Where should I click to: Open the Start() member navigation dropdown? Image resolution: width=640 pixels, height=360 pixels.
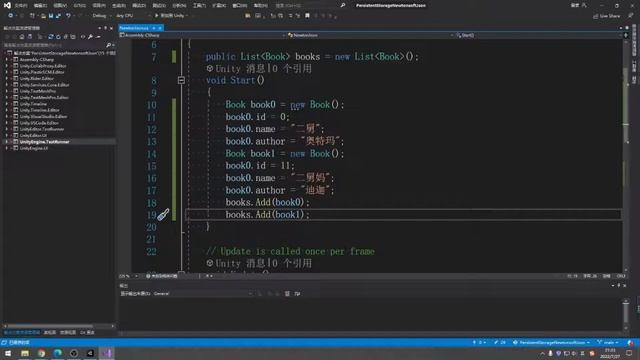[539, 36]
